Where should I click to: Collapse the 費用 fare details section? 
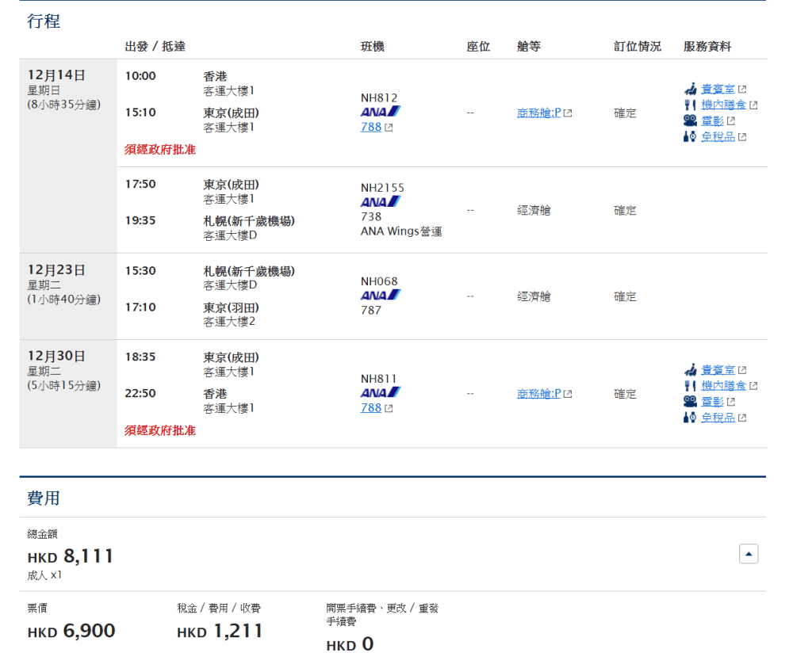749,554
